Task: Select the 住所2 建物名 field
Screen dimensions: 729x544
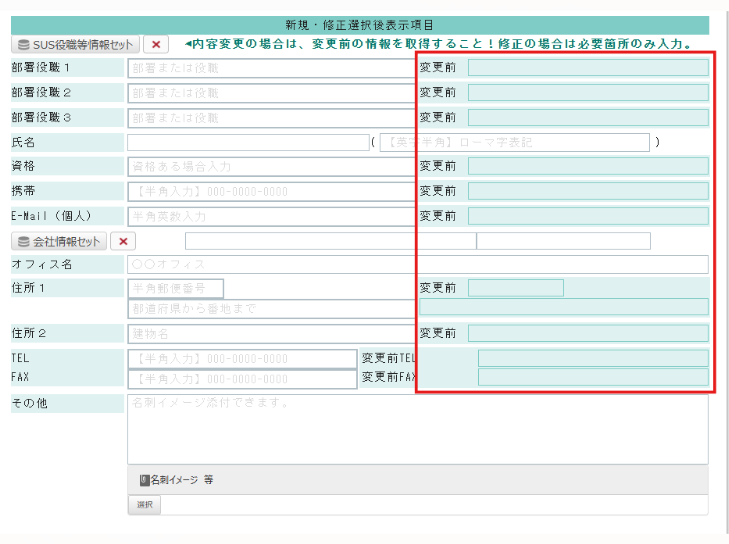Action: (269, 333)
